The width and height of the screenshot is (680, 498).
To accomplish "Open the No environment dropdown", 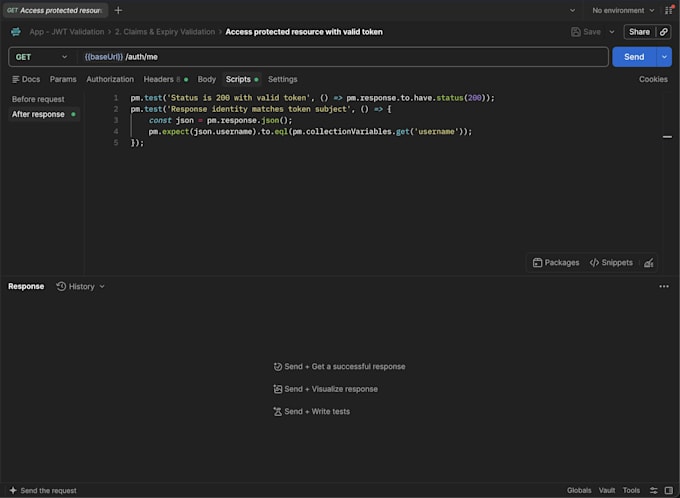I will 623,10.
